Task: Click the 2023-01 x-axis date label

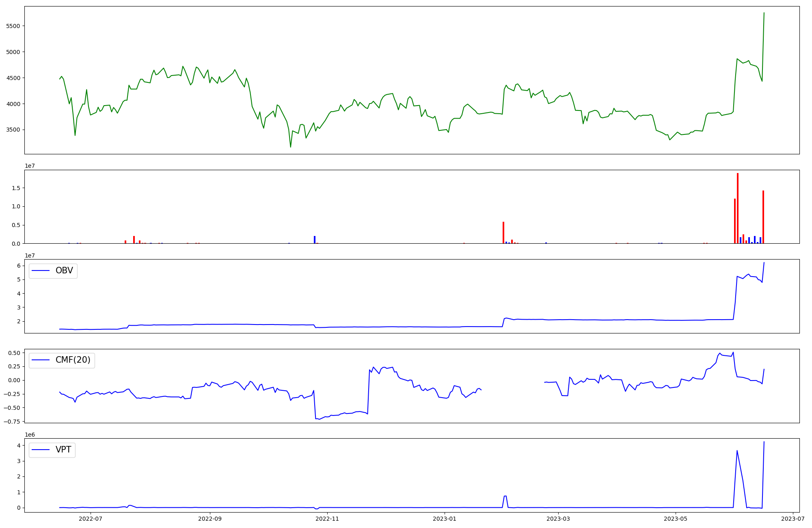Action: click(x=445, y=519)
